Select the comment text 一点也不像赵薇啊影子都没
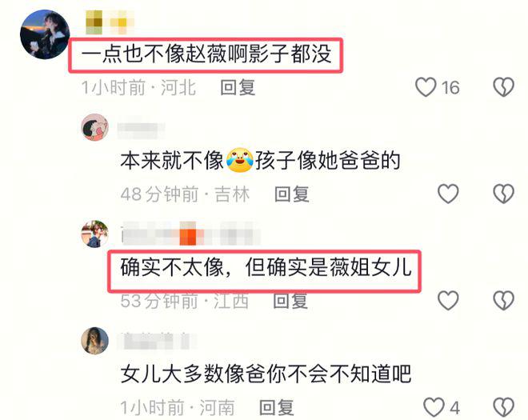The height and width of the screenshot is (420, 528). point(206,54)
